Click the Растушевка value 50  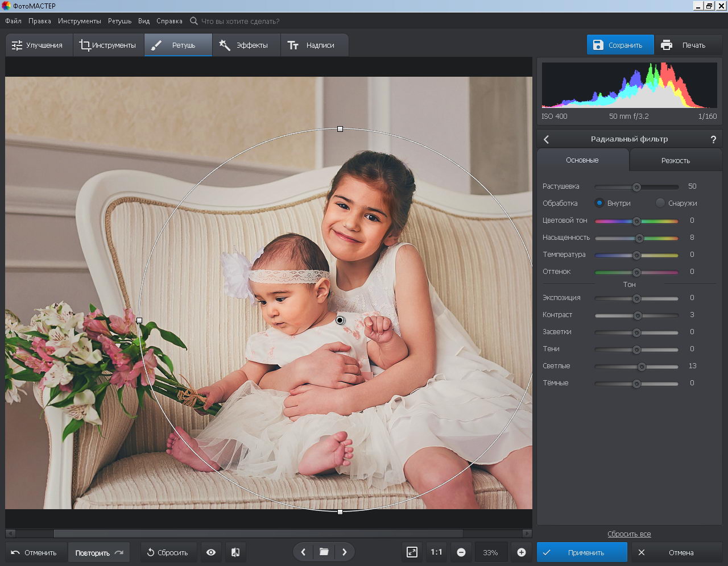coord(692,186)
